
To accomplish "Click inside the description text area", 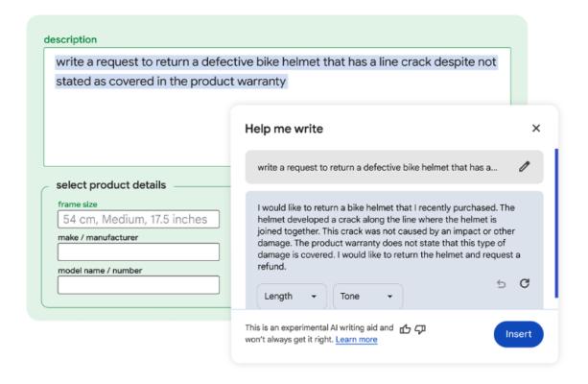I will click(277, 107).
